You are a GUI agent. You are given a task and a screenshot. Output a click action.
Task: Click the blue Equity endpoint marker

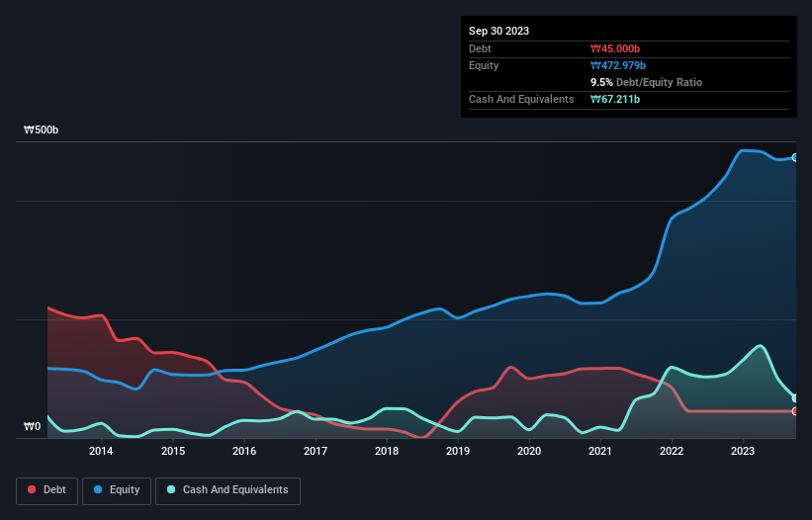(x=795, y=158)
